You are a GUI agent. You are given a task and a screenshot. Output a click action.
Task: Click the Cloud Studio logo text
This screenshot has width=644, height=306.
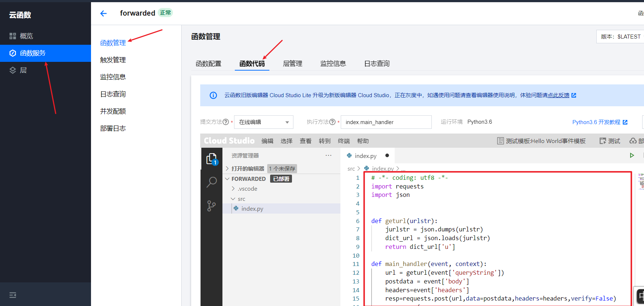(229, 141)
